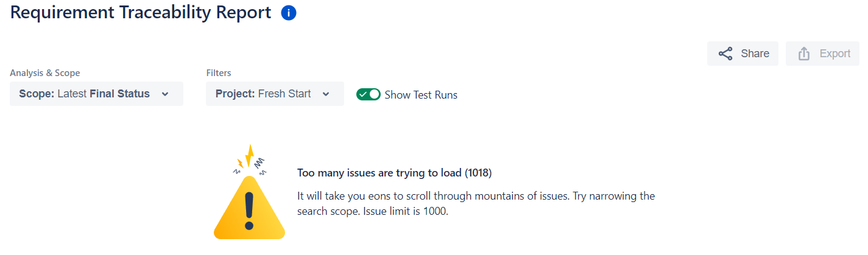Click the Requirement Traceability Report heading
Screen dimensions: 868x255
[x=141, y=12]
